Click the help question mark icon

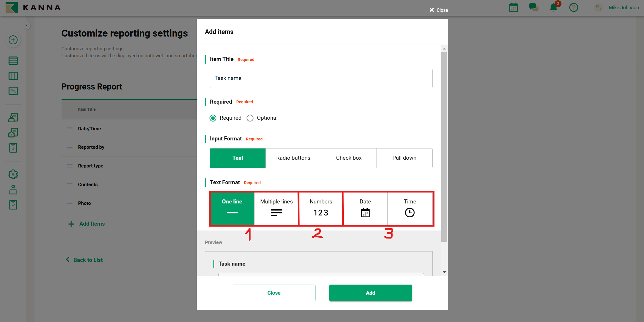(574, 7)
